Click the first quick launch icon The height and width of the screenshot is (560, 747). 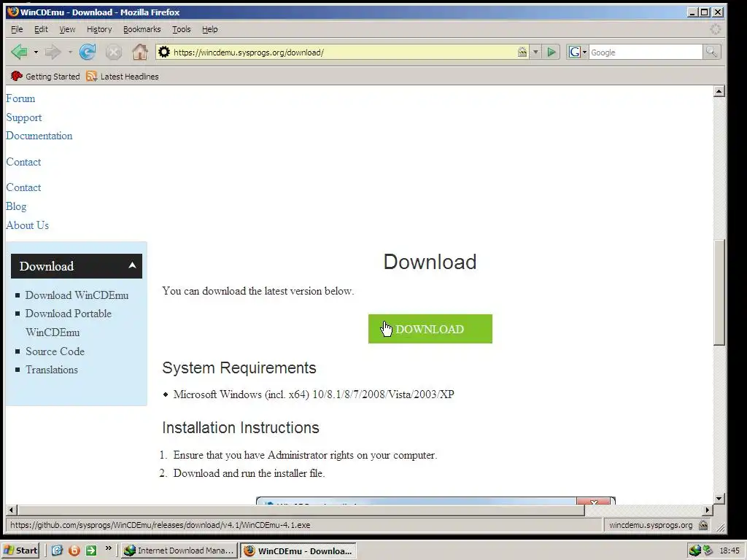click(x=57, y=551)
